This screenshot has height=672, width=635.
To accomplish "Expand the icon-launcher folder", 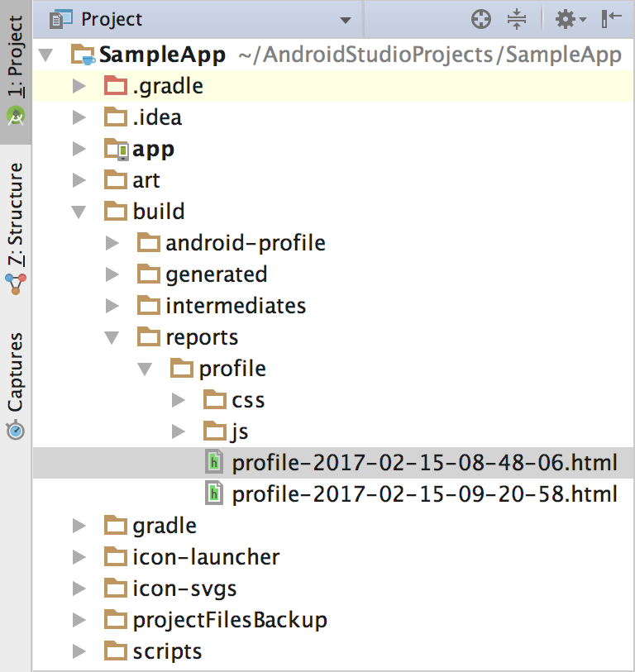I will click(x=79, y=557).
